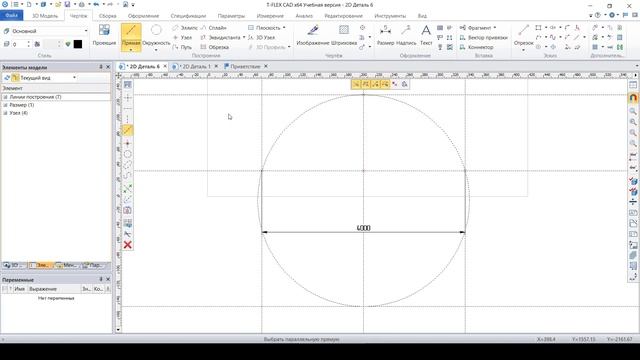Switch to the Сборка ribbon tab
Screen dimensions: 640x360
107,16
